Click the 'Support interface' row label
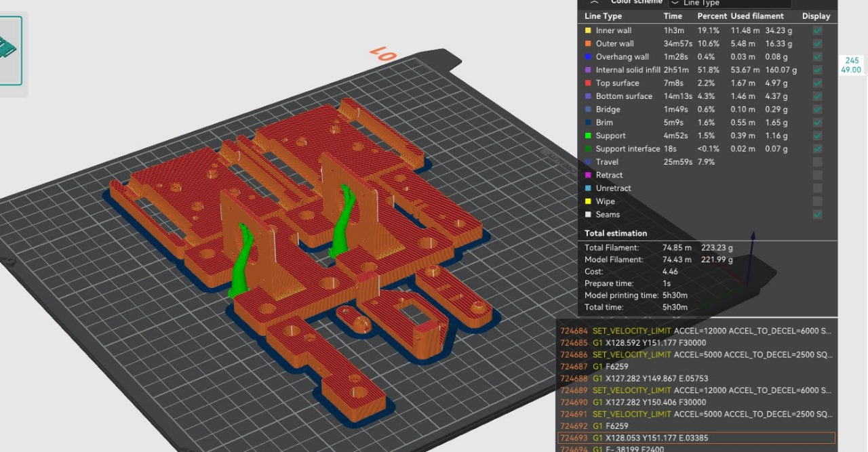868x452 pixels. [628, 148]
